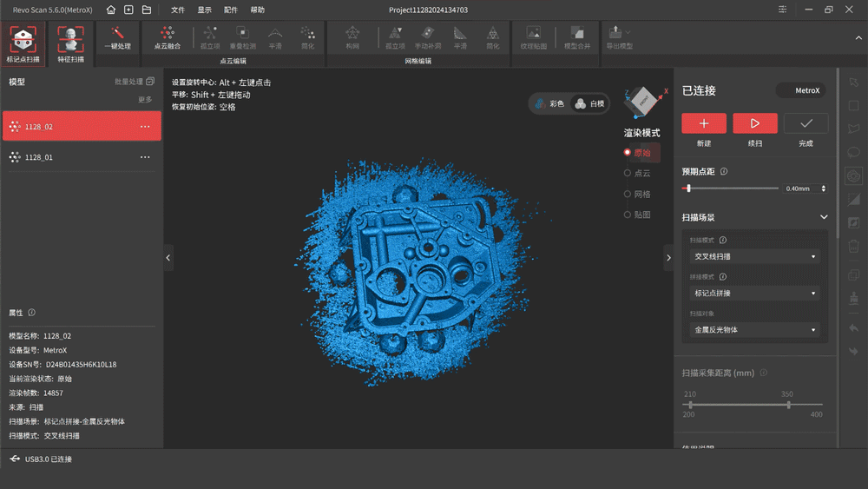Image resolution: width=868 pixels, height=489 pixels.
Task: Click the 预期点距 slider track
Action: click(729, 188)
